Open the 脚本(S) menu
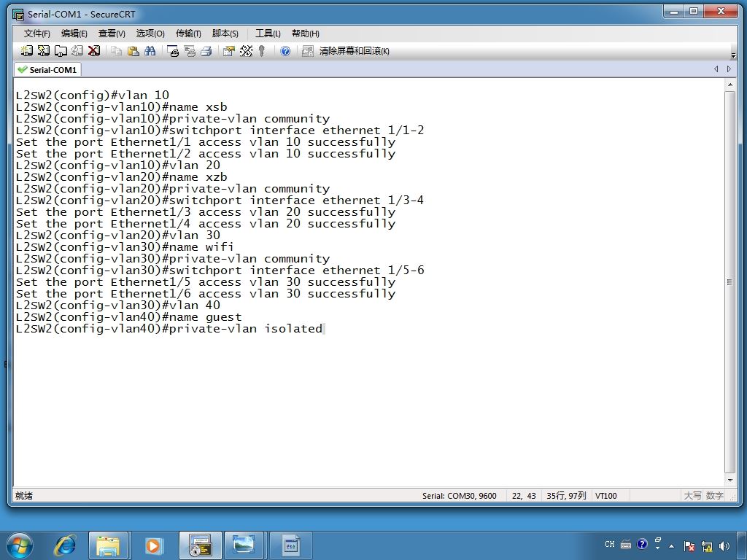 (225, 34)
